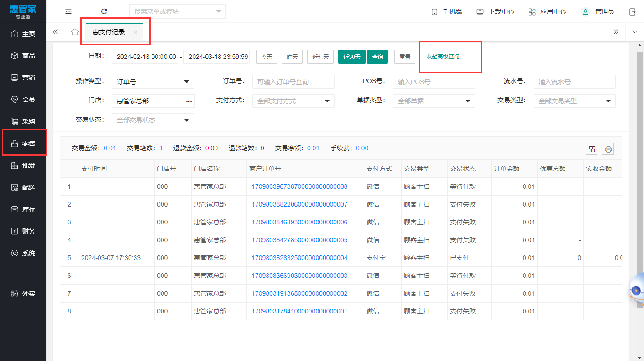
Task: Open the 单据类型 dropdown
Action: tap(434, 101)
